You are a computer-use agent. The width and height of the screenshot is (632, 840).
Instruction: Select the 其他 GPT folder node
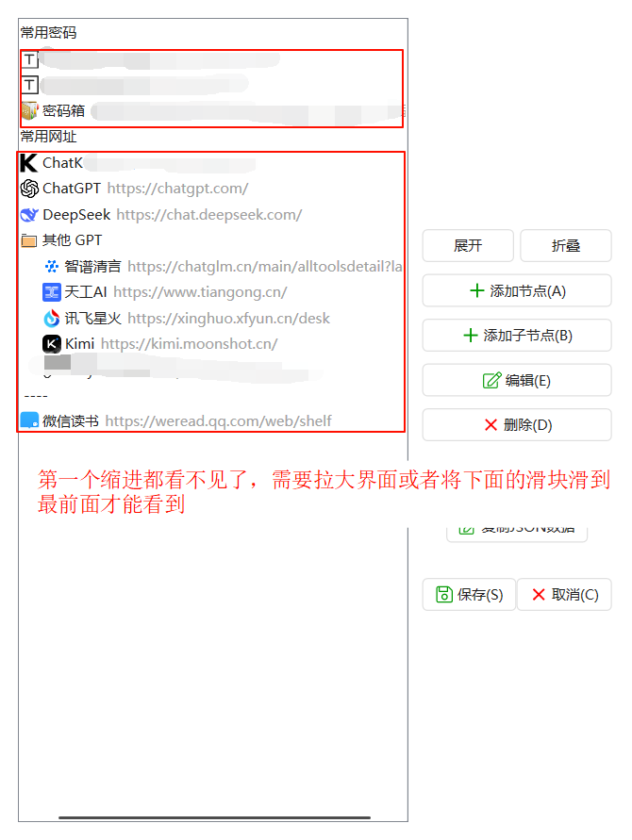tap(61, 240)
